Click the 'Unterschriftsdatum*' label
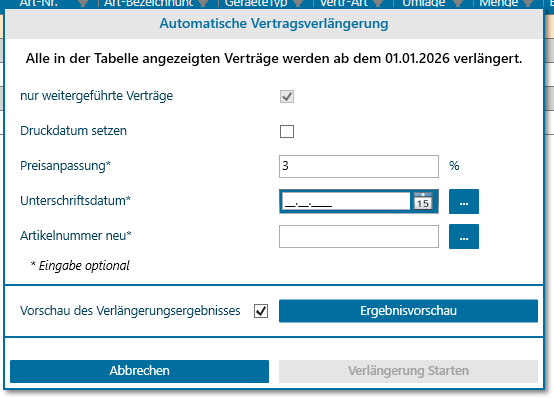The height and width of the screenshot is (399, 554). [75, 201]
